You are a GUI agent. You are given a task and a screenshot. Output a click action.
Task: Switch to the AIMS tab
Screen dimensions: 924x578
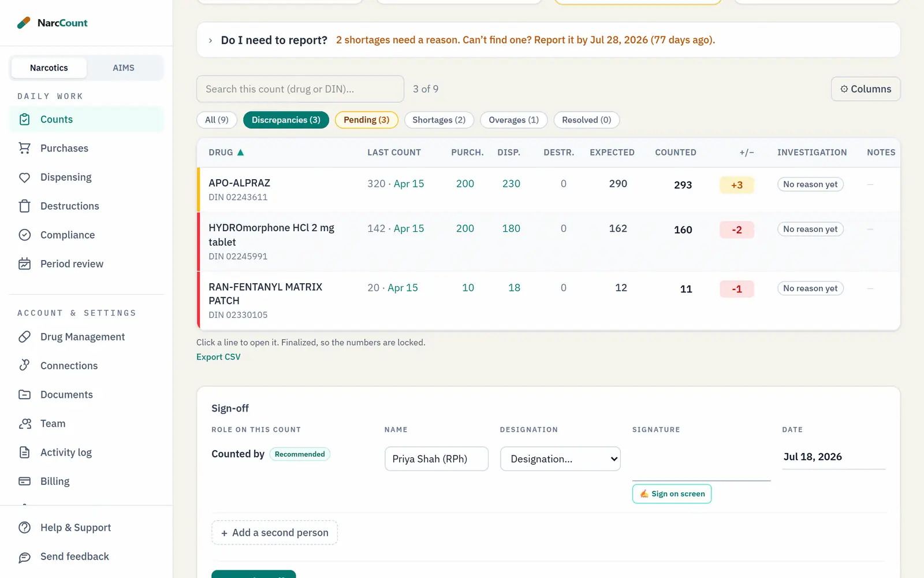[124, 68]
